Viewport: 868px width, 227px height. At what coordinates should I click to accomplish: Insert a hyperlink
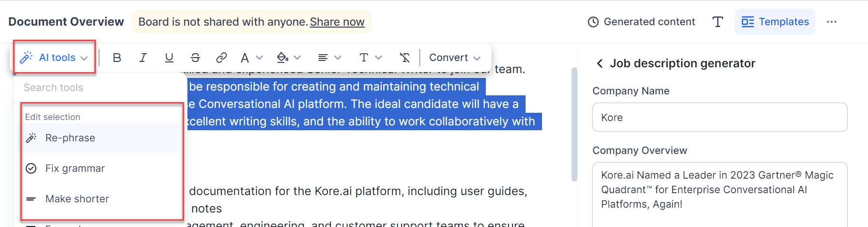point(221,58)
